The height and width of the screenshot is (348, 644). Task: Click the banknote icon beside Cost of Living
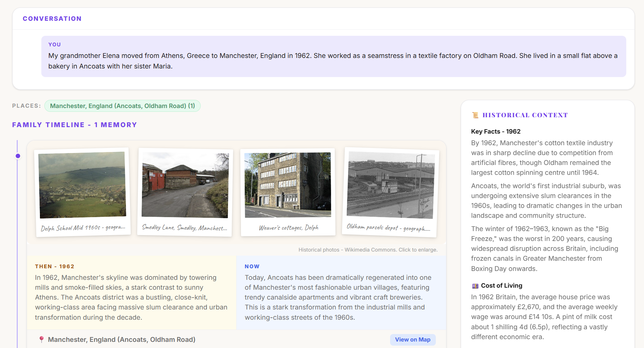pyautogui.click(x=475, y=286)
